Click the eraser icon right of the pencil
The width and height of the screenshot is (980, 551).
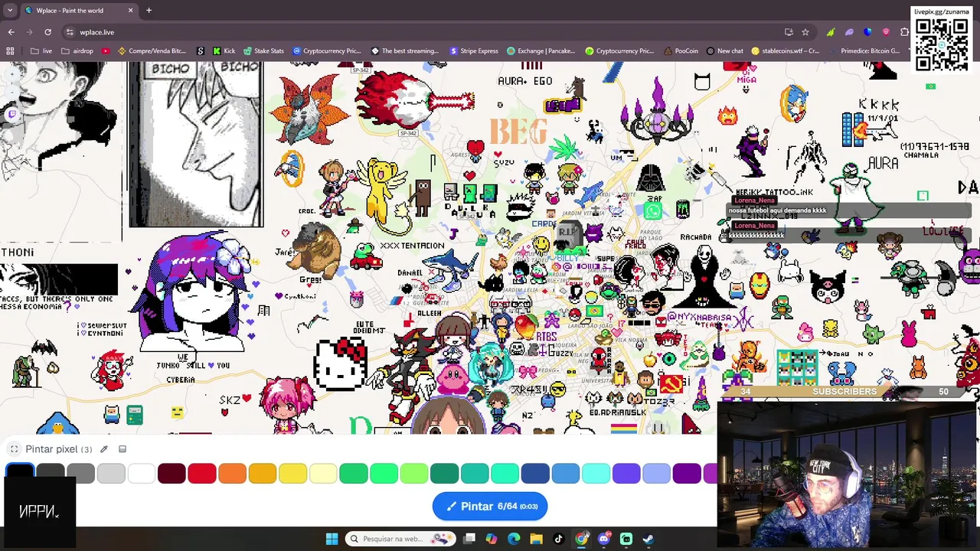click(122, 449)
